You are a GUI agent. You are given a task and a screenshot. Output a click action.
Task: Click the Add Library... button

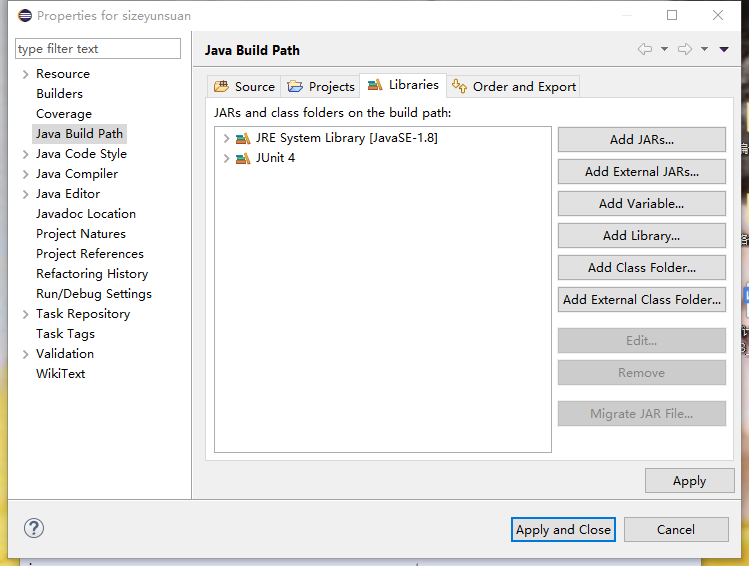642,235
